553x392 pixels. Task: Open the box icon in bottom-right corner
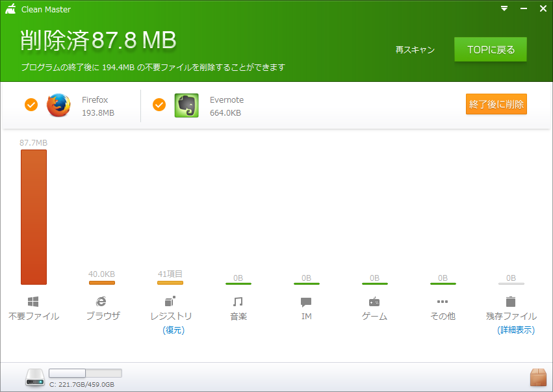click(x=538, y=377)
